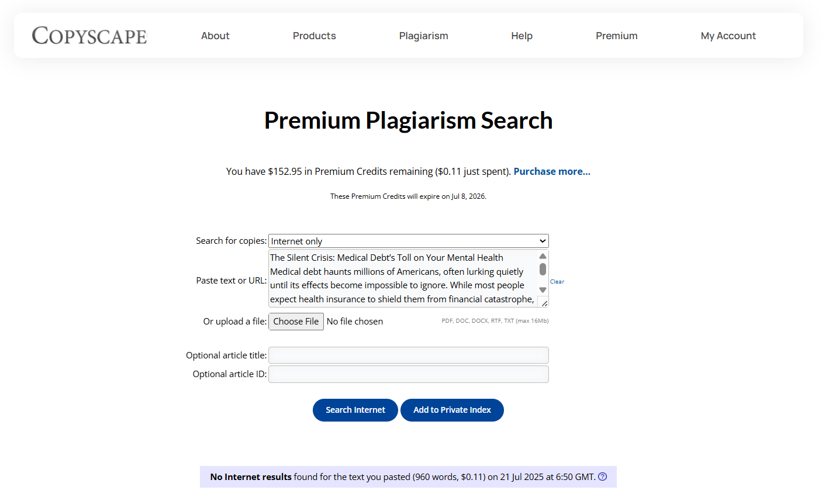Screen dimensions: 829x504
Task: Focus the Optional article ID field
Action: [x=409, y=374]
